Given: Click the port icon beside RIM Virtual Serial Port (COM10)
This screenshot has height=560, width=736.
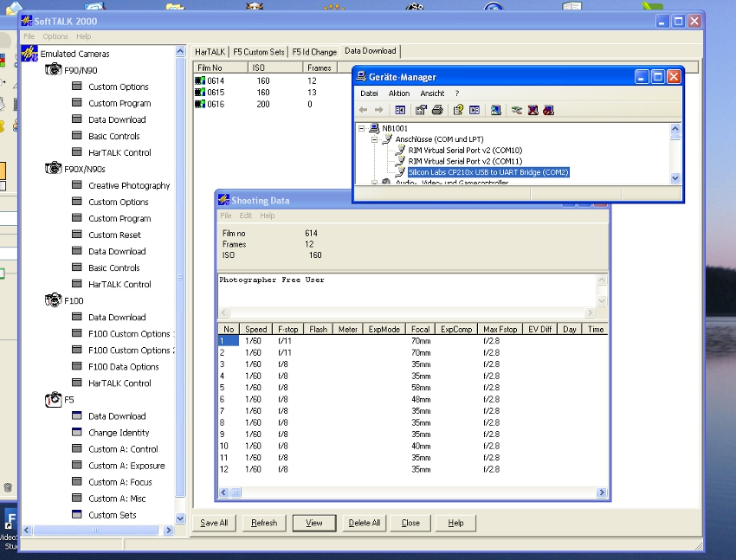Looking at the screenshot, I should (400, 150).
